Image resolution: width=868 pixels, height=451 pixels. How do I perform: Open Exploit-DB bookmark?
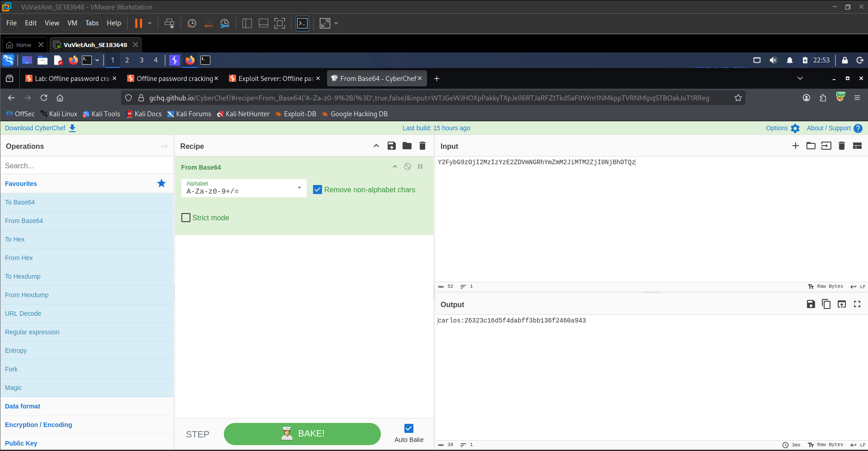point(296,114)
